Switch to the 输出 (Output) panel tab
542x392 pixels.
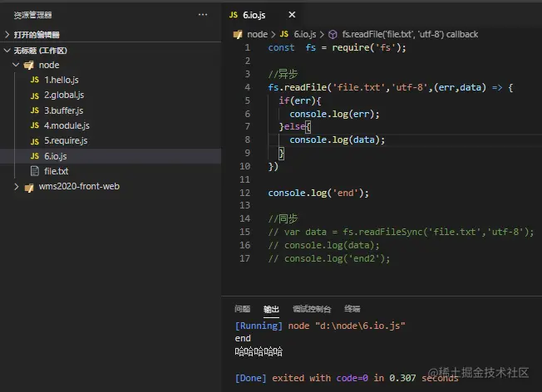[x=271, y=309]
